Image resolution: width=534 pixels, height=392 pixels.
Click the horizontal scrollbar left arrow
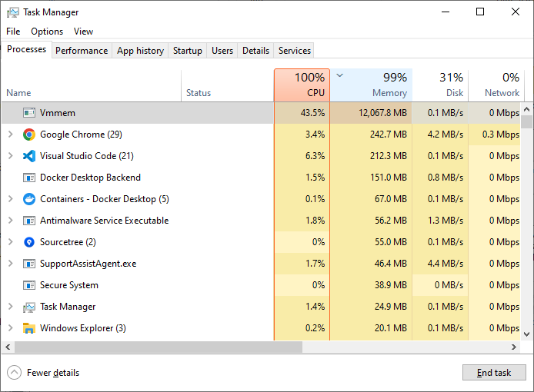pyautogui.click(x=8, y=347)
